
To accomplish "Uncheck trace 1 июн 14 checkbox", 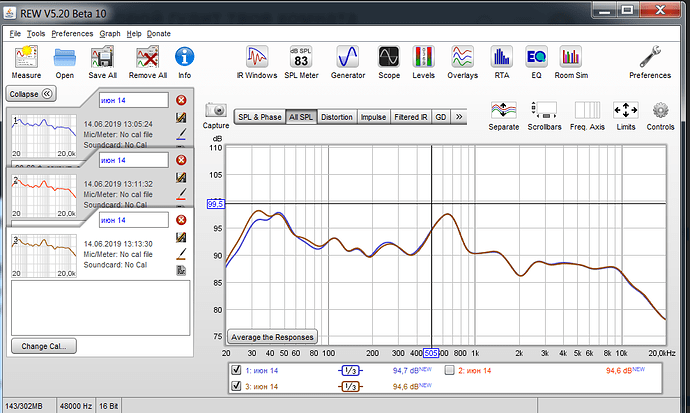I will (235, 370).
